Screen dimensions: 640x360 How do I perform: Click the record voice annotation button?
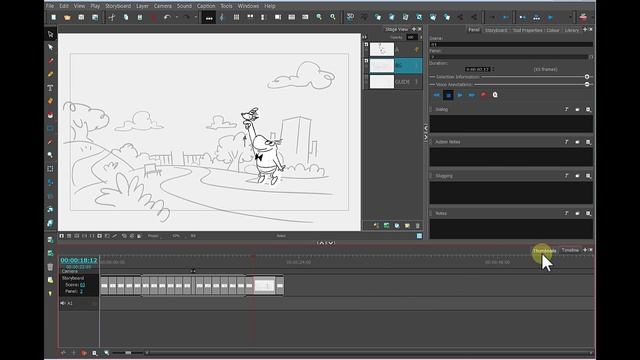(x=483, y=95)
